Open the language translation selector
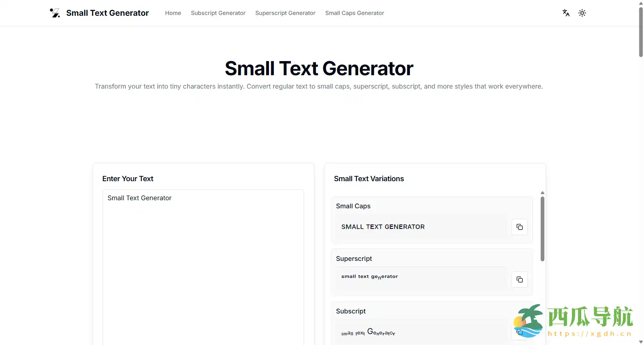 pos(566,13)
